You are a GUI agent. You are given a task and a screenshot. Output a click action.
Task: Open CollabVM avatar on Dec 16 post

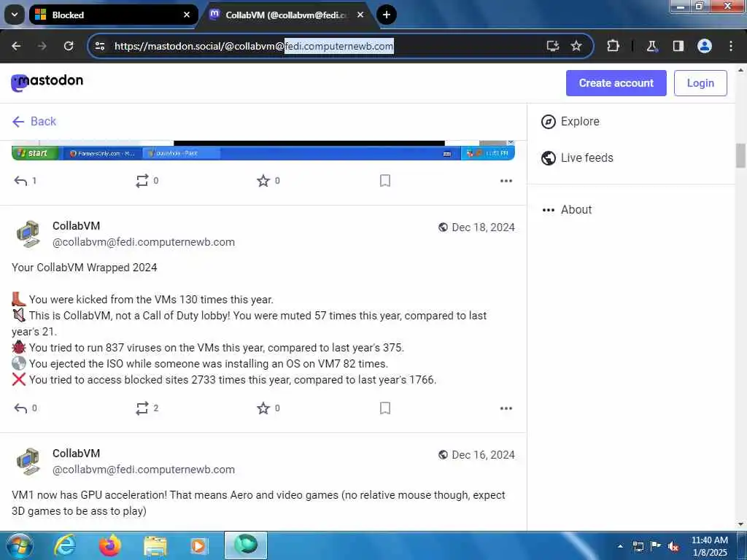pos(28,462)
